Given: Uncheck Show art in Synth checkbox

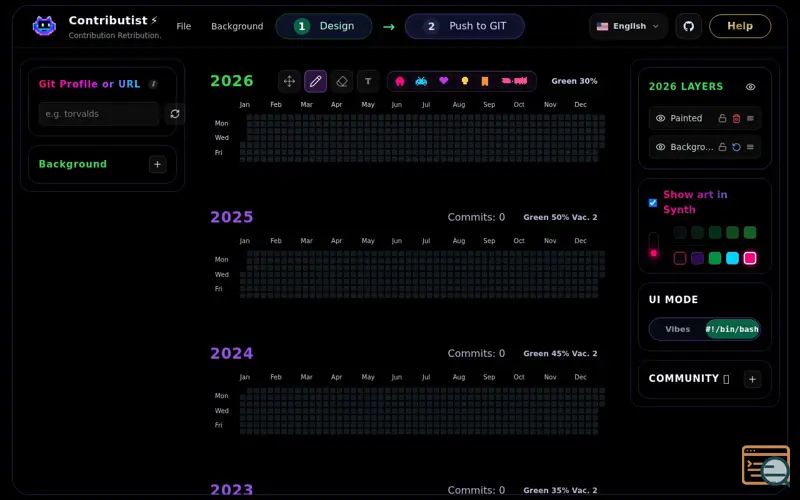Looking at the screenshot, I should click(x=653, y=203).
